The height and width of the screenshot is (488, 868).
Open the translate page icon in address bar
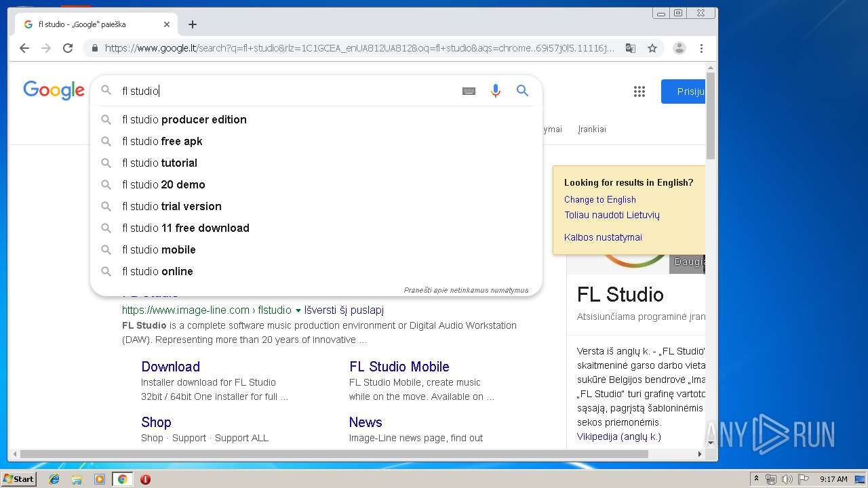(631, 48)
